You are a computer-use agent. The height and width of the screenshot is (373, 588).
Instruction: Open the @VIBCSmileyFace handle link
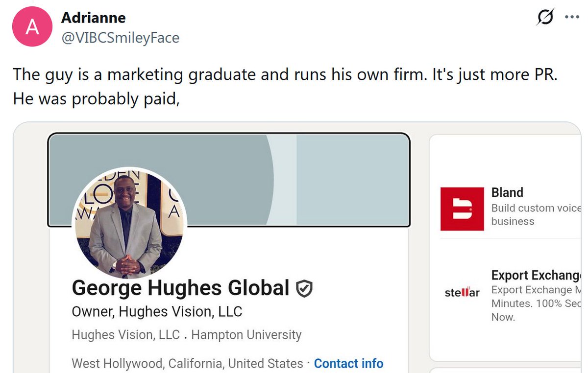pyautogui.click(x=120, y=37)
